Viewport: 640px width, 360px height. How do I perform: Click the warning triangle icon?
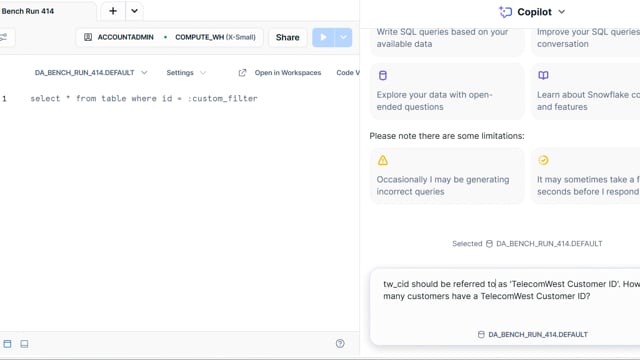[382, 160]
